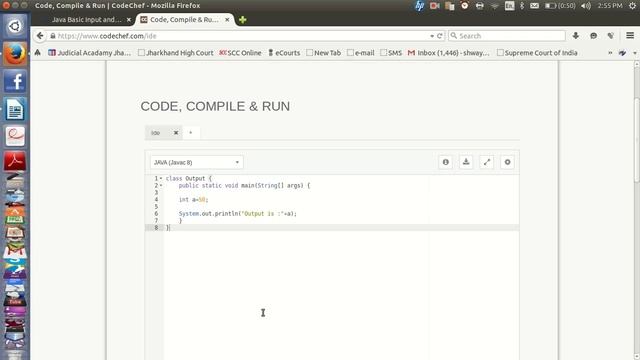640x360 pixels.
Task: Click the System.out.println code line
Action: click(x=238, y=213)
